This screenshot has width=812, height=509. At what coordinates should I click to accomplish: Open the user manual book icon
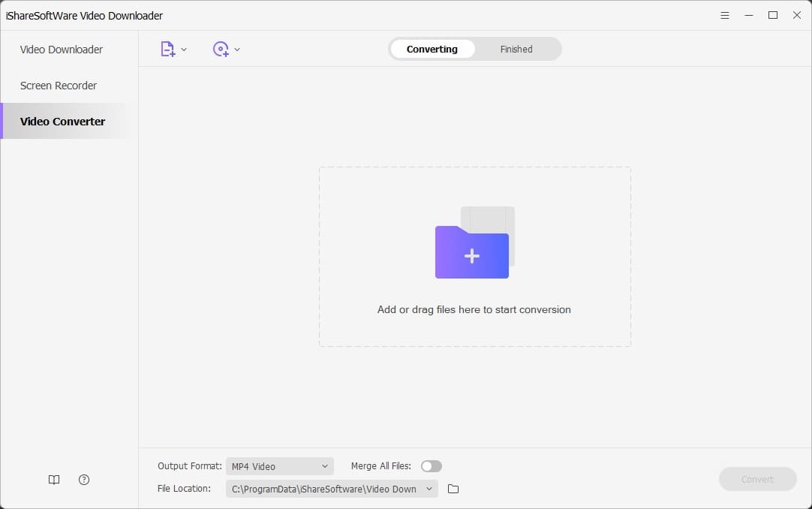tap(53, 479)
